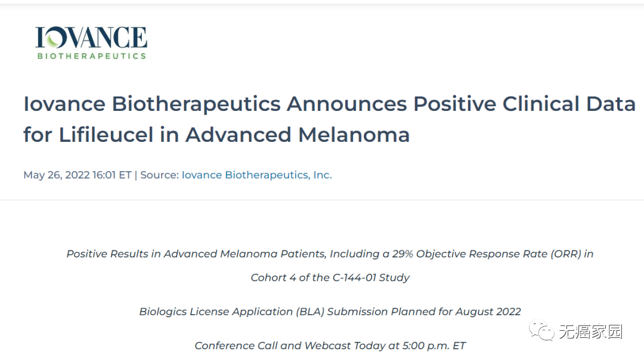This screenshot has width=644, height=360.
Task: Click the headline's first line
Action: 329,104
